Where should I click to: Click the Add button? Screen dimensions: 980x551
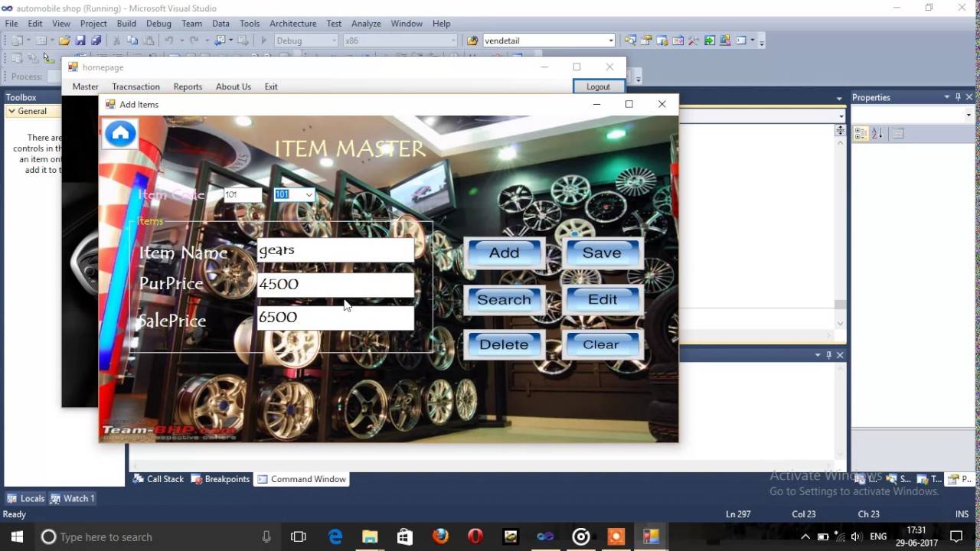click(x=504, y=253)
